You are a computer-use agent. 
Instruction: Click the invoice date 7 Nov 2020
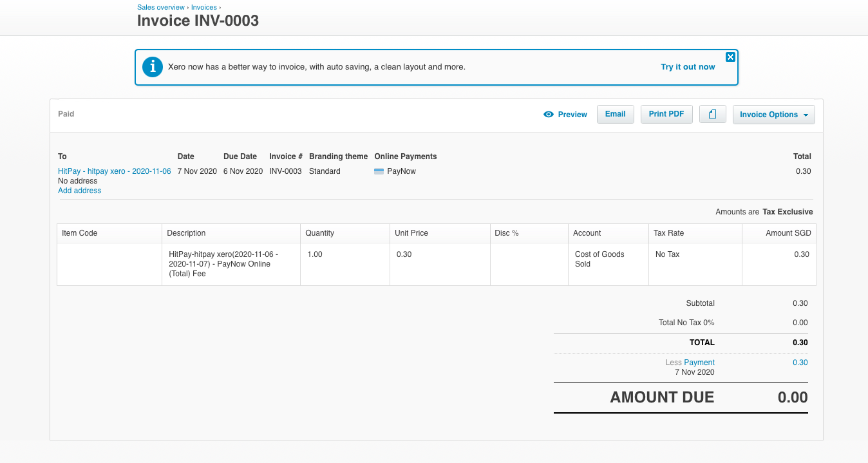pos(197,171)
